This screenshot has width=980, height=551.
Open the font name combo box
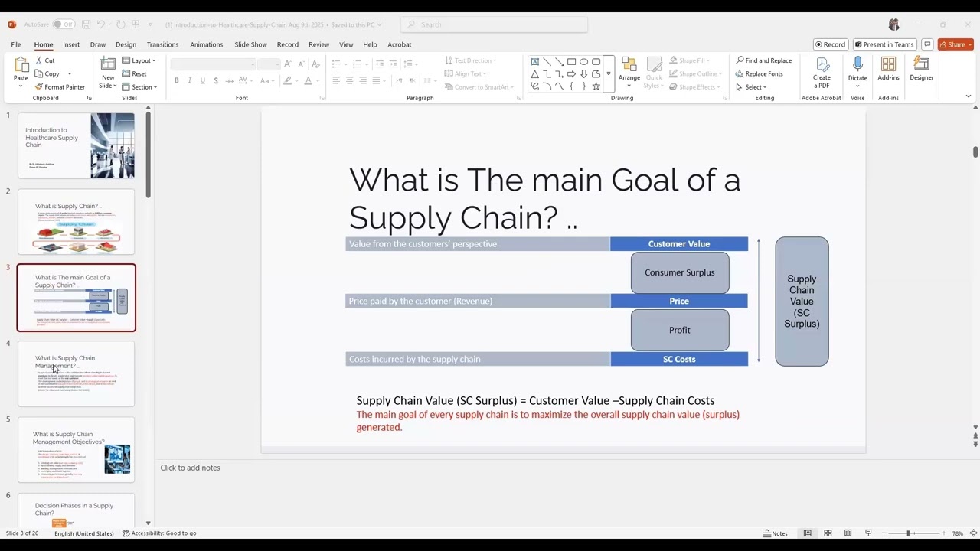click(x=212, y=64)
